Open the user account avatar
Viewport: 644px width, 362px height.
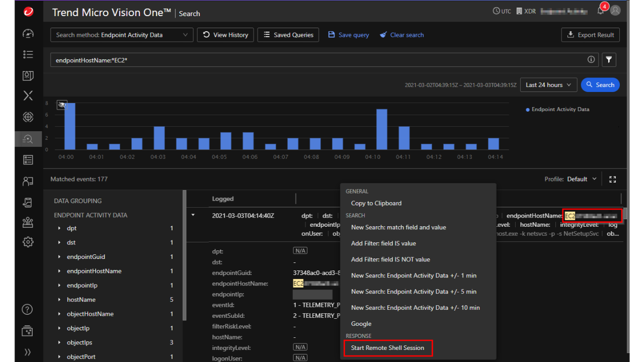(x=615, y=11)
